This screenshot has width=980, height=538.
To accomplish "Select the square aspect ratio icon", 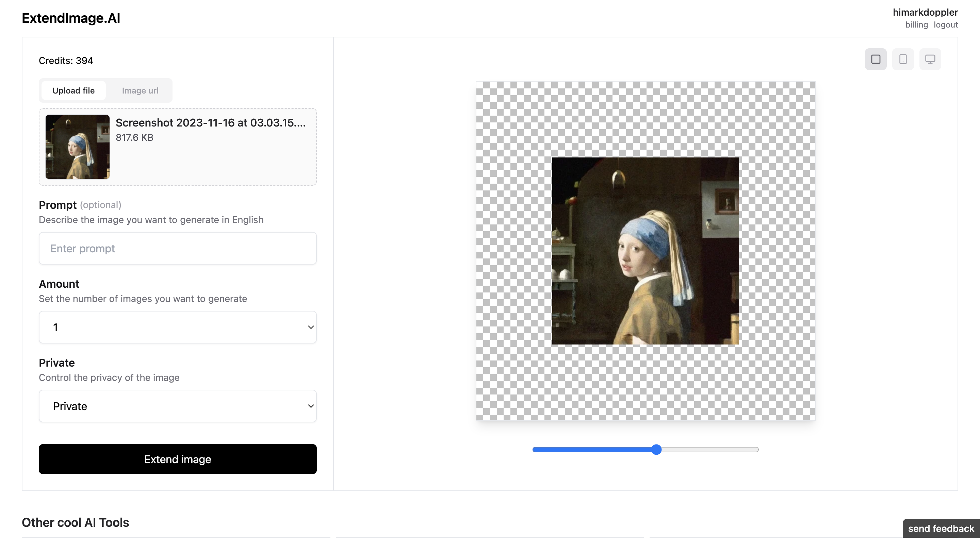I will pos(876,59).
